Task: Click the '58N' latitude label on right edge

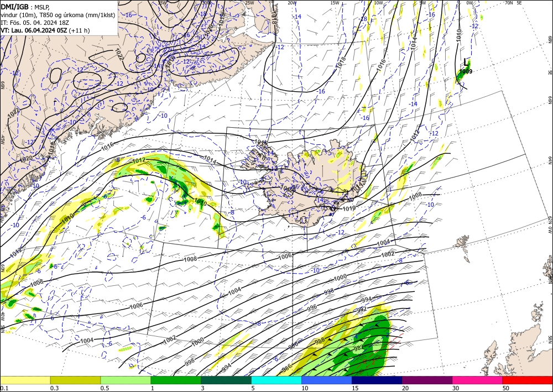Action: pyautogui.click(x=550, y=339)
